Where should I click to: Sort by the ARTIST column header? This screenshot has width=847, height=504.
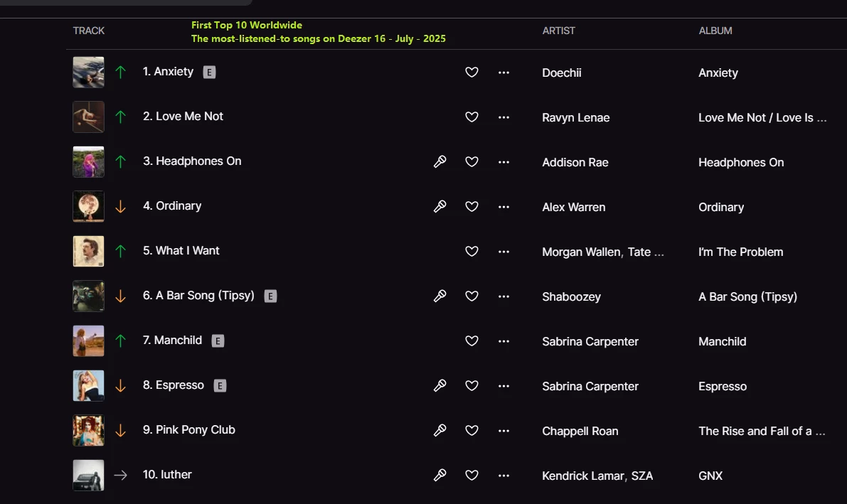(x=558, y=31)
